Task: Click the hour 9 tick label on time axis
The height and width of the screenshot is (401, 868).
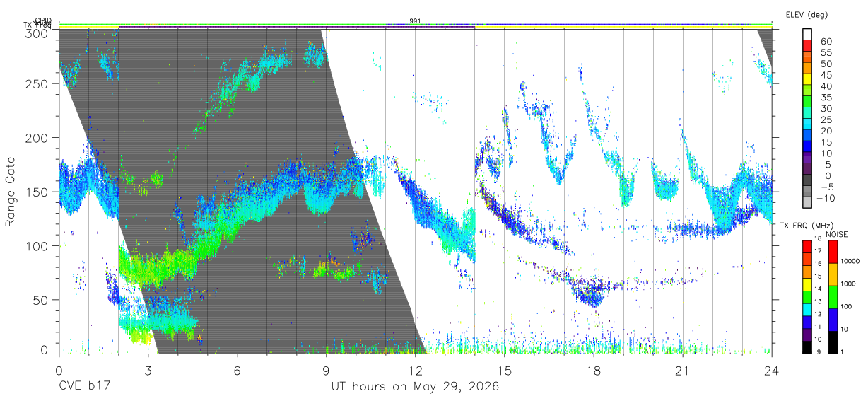Action: (326, 370)
